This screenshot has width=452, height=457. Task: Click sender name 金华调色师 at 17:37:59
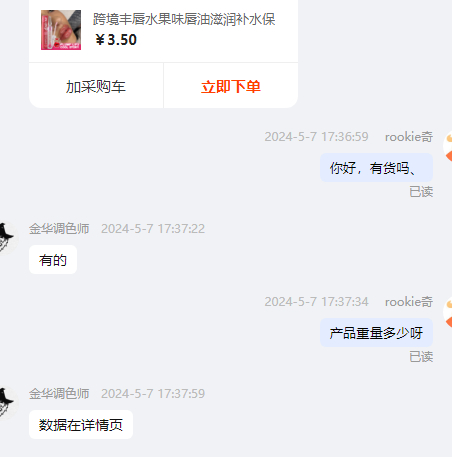tap(59, 394)
